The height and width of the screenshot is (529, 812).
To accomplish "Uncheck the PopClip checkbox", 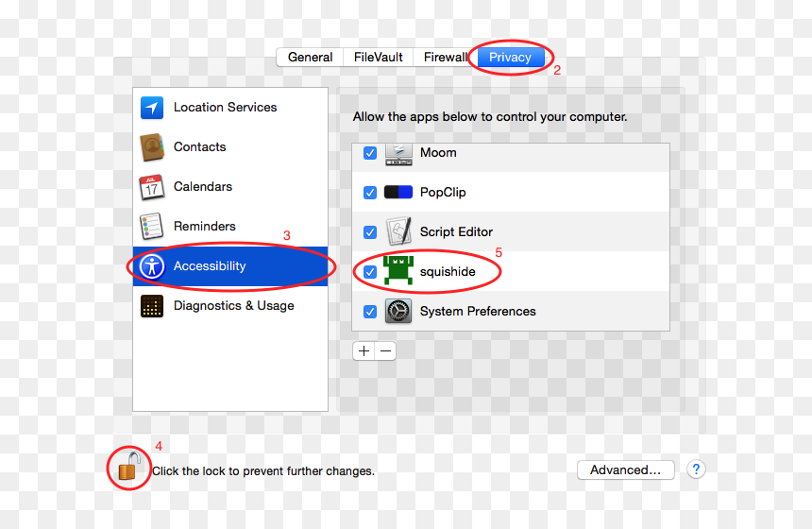I will coord(370,193).
